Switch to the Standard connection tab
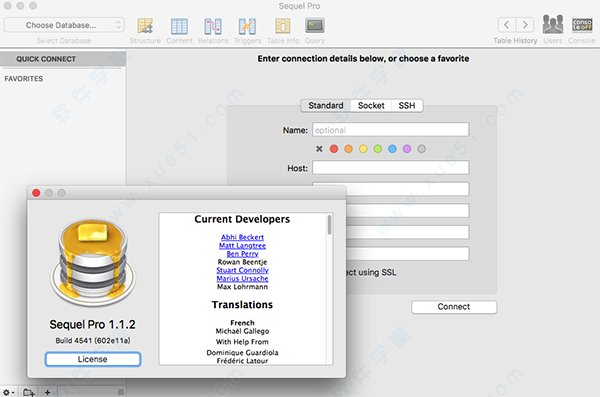 click(x=326, y=105)
